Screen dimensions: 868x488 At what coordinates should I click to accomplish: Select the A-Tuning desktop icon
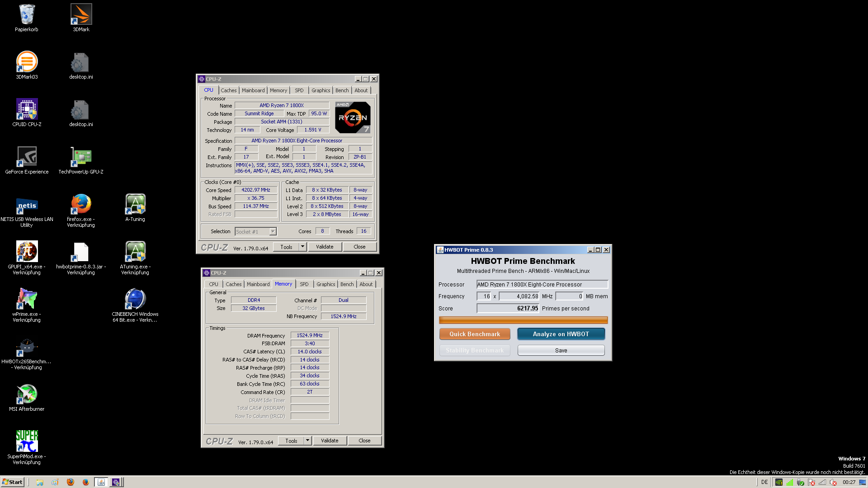[x=135, y=208]
